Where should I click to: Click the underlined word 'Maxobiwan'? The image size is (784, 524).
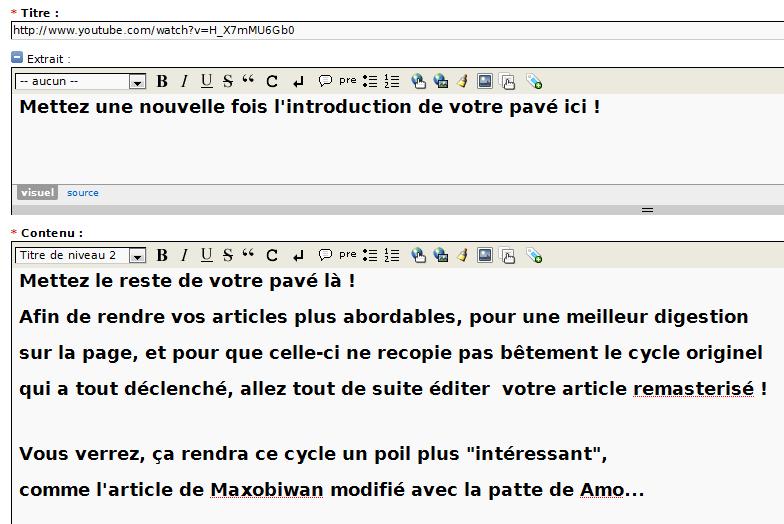click(266, 490)
